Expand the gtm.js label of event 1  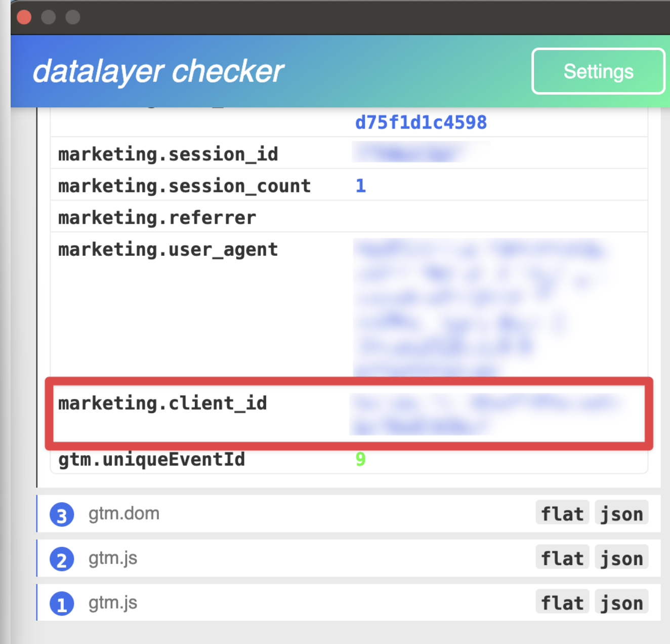click(x=113, y=603)
